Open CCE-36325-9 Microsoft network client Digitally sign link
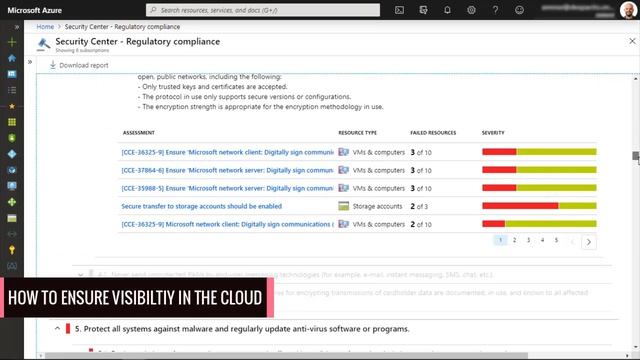 [x=227, y=224]
